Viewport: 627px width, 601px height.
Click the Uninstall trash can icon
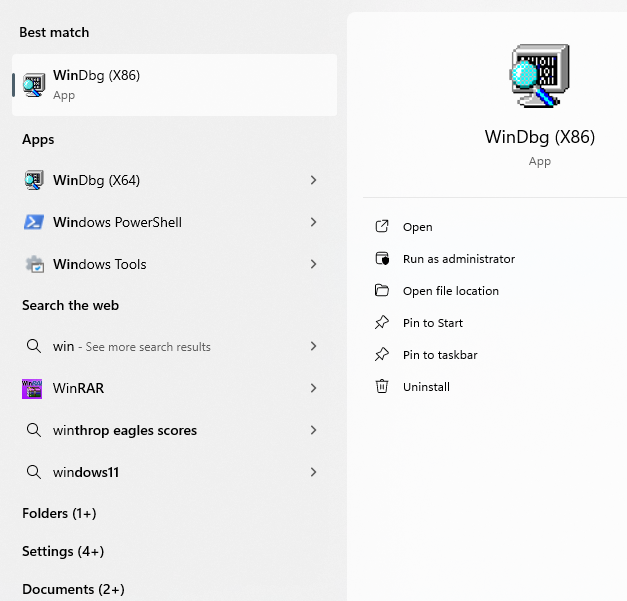point(382,386)
